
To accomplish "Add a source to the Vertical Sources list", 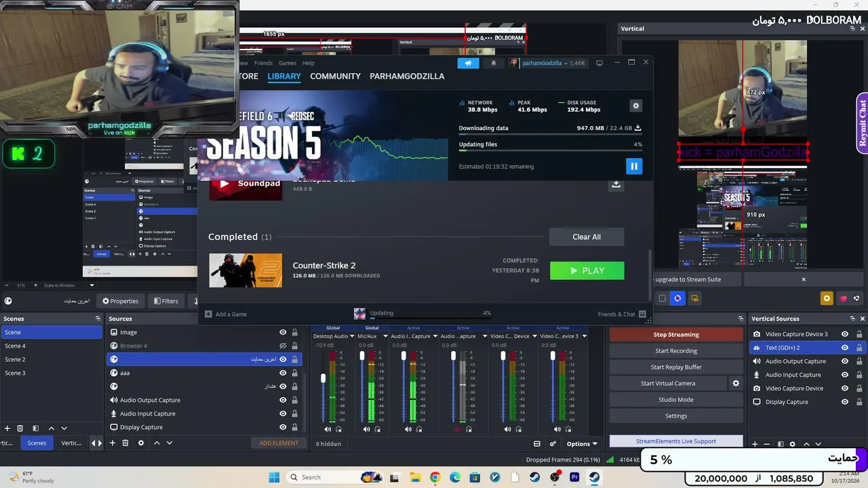I will coord(755,445).
